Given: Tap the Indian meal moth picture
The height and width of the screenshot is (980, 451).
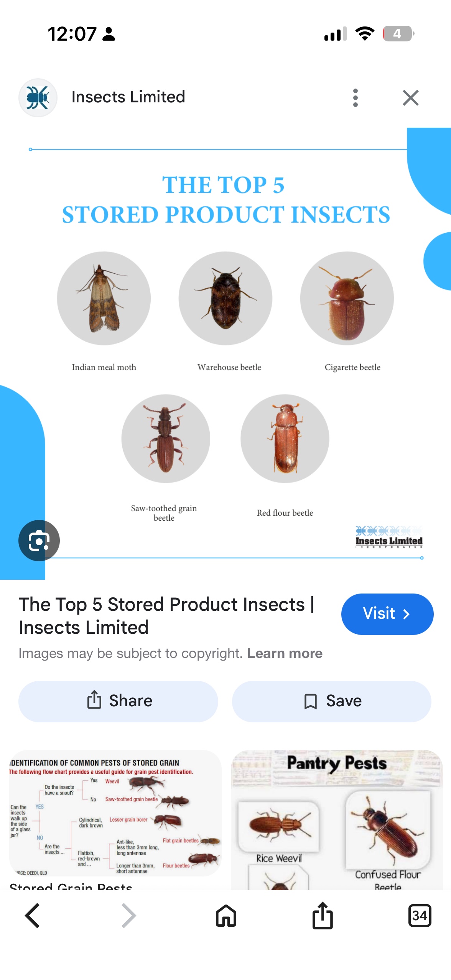Looking at the screenshot, I should coord(104,298).
